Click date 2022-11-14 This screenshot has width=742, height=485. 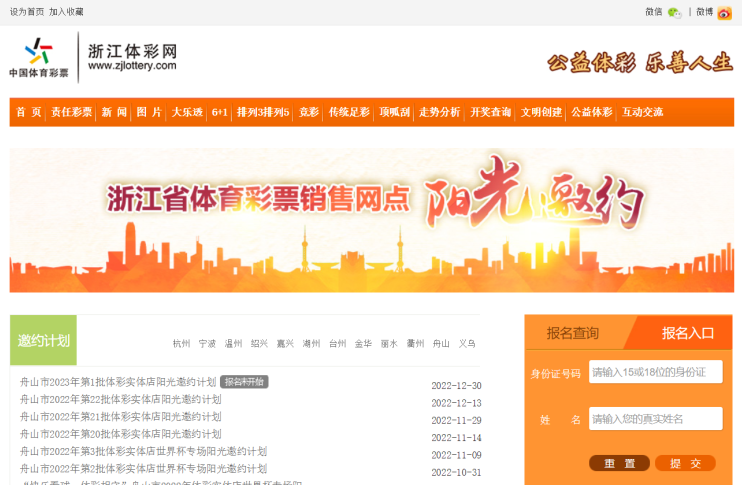coord(456,438)
